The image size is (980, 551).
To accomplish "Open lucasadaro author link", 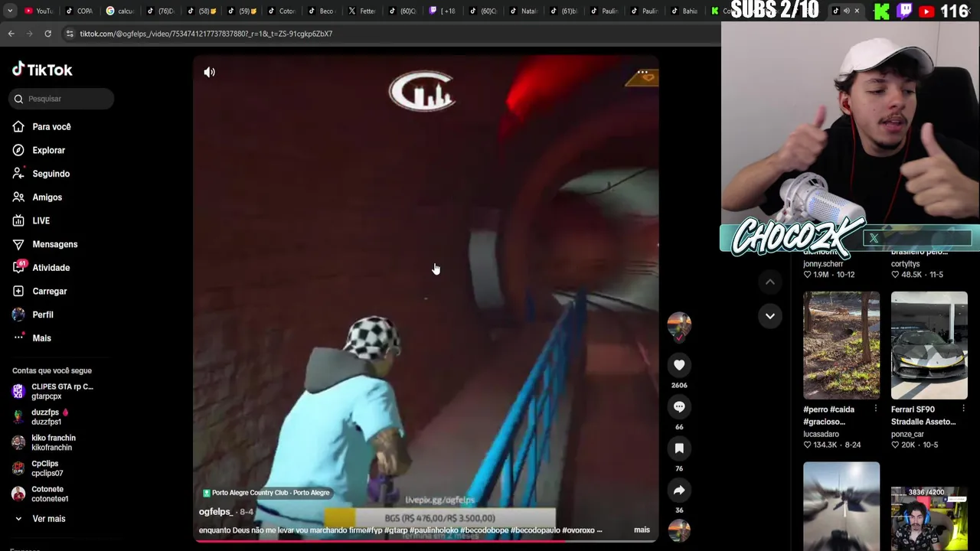I will (821, 434).
